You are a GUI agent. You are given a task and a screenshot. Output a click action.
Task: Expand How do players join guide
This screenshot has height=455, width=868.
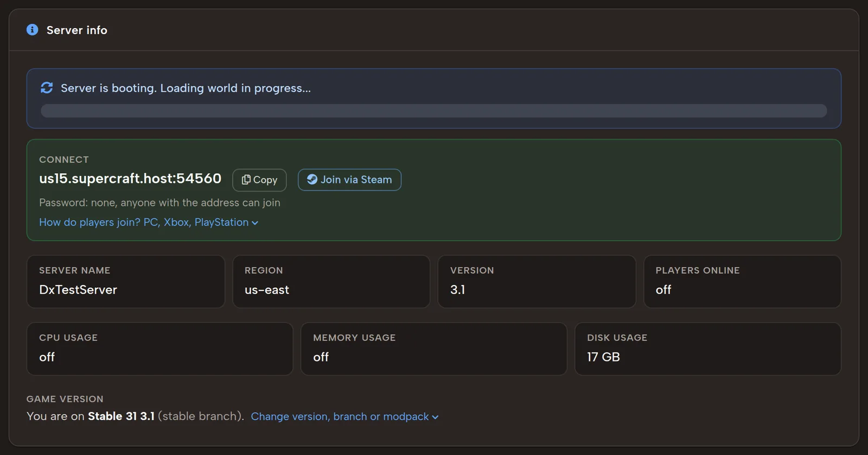coord(149,222)
